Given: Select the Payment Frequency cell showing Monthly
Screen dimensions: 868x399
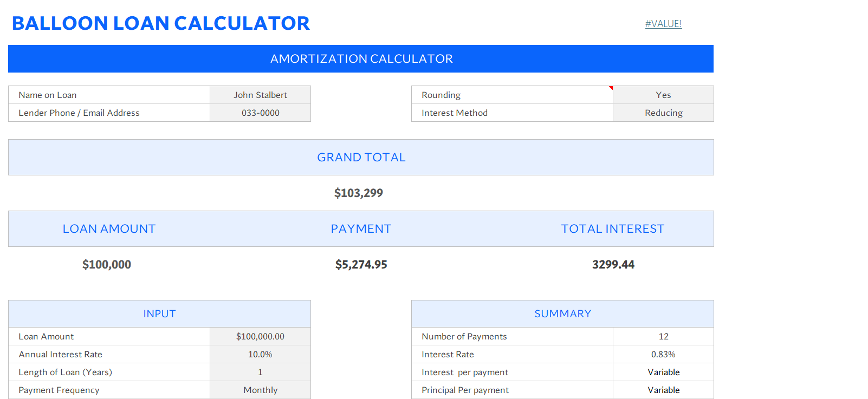Looking at the screenshot, I should tap(260, 390).
